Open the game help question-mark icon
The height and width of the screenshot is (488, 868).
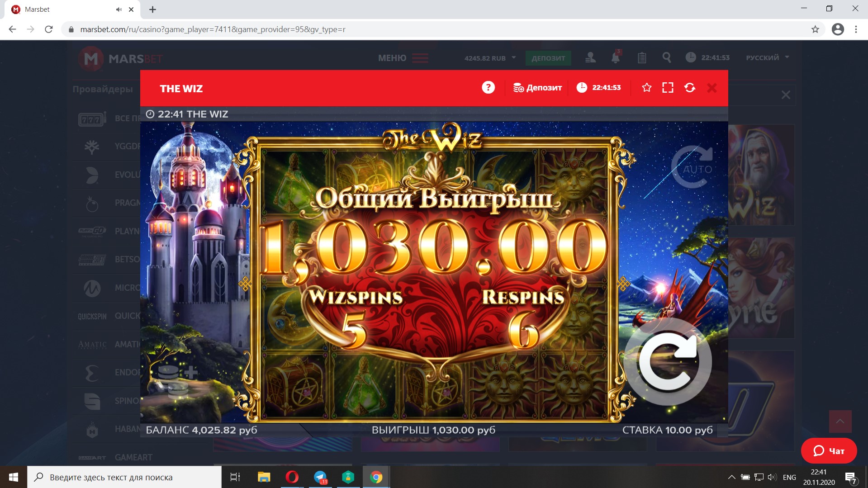[x=488, y=88]
